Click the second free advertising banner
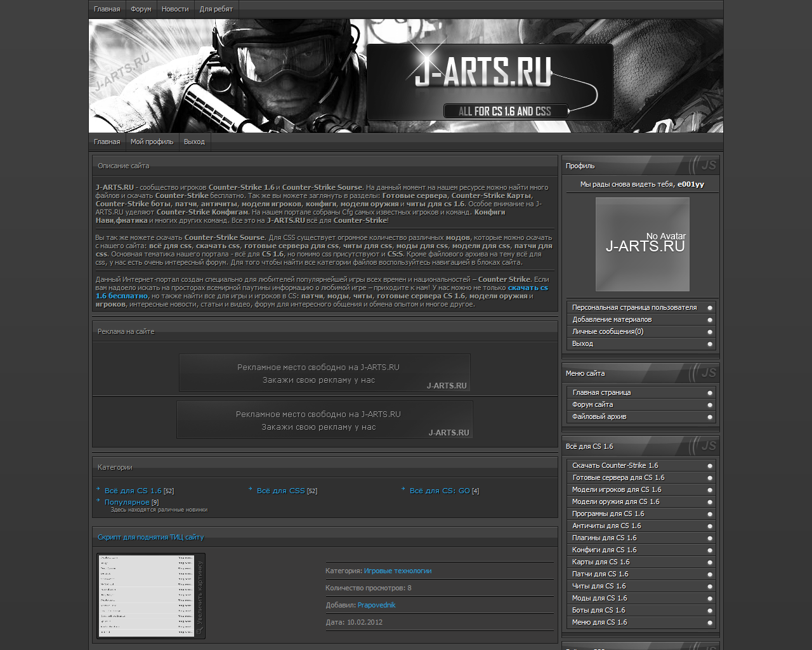This screenshot has height=650, width=812. [325, 420]
